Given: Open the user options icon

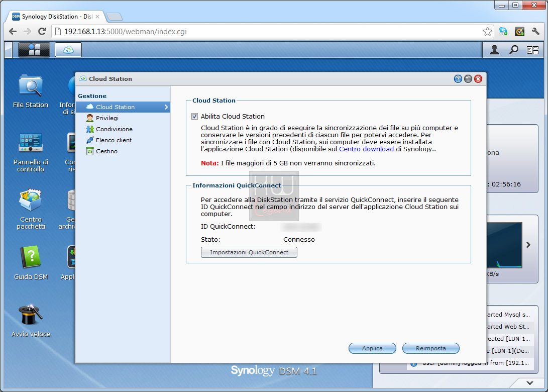Looking at the screenshot, I should (494, 50).
